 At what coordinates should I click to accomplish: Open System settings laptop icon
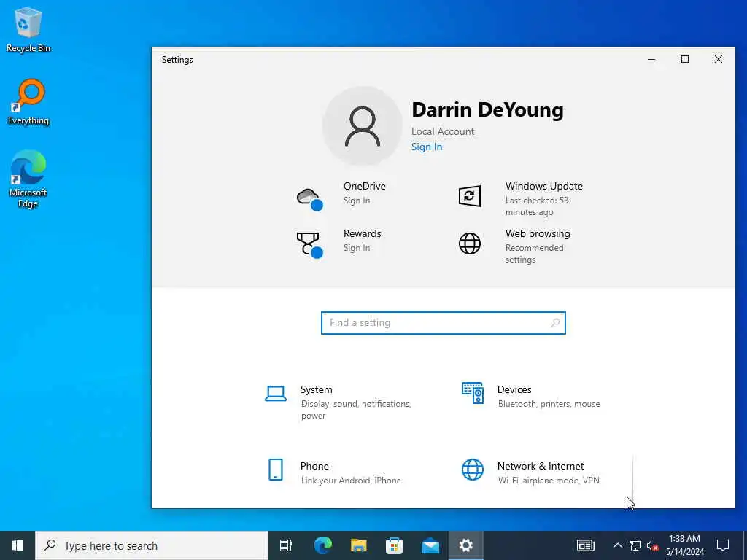[x=275, y=394]
